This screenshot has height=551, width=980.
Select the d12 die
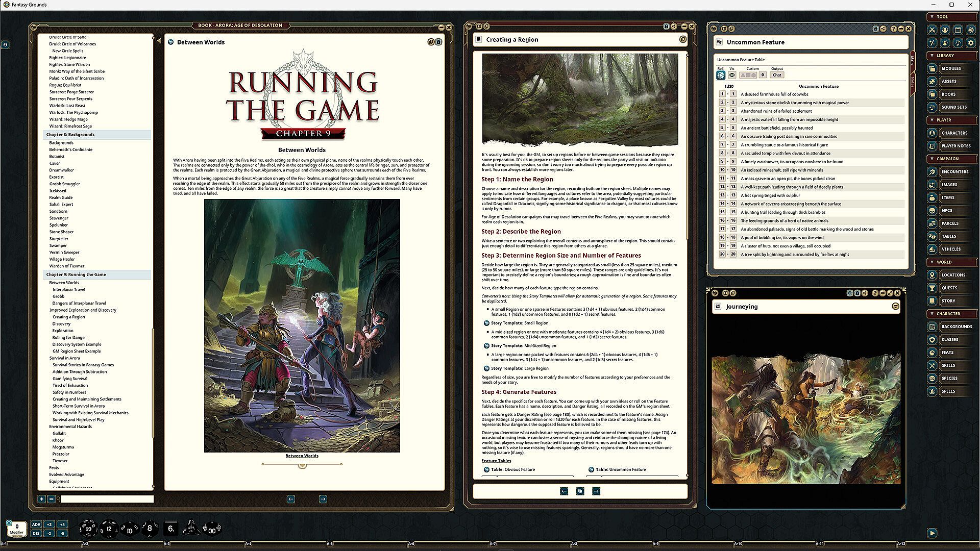(x=109, y=529)
